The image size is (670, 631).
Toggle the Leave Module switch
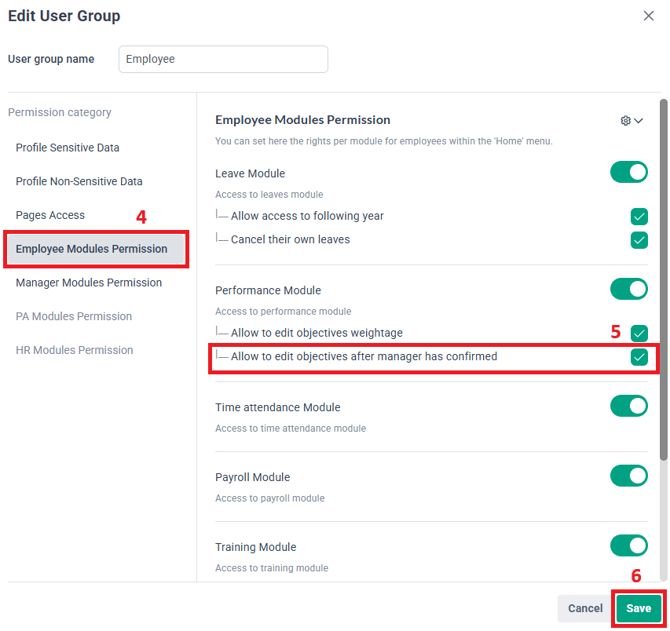(x=629, y=172)
